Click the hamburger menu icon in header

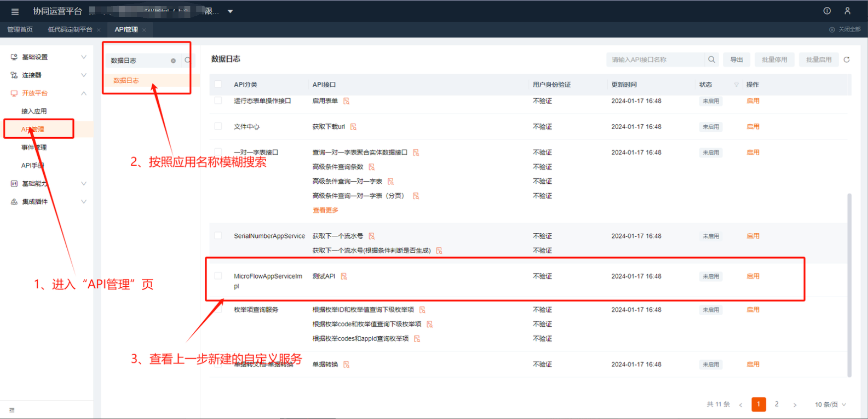[15, 11]
